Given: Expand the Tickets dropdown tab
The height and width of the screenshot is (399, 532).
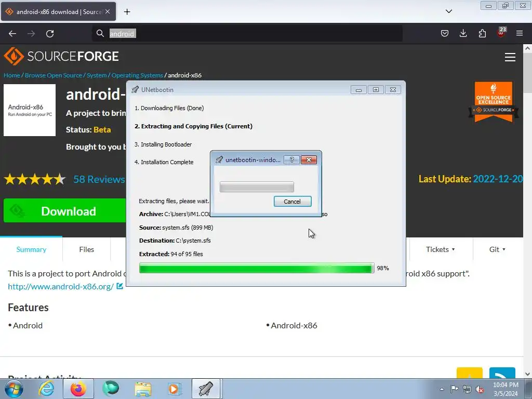Looking at the screenshot, I should 440,249.
